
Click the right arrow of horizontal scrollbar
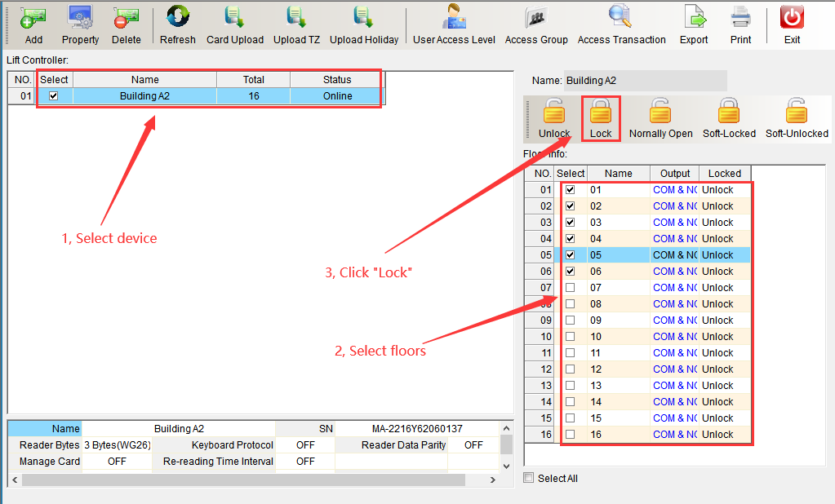pyautogui.click(x=493, y=480)
